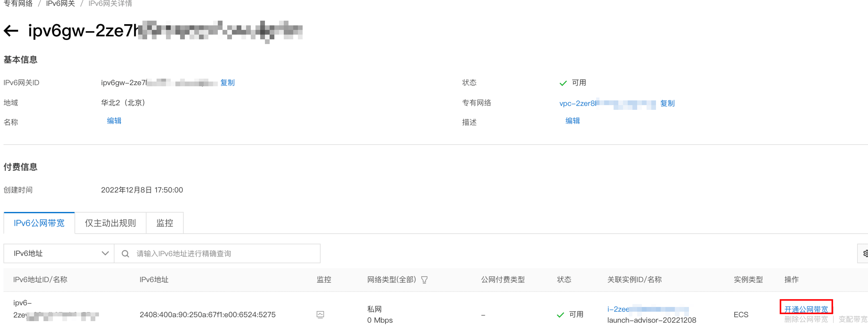Open the vpc-2zer8 VPC link
The height and width of the screenshot is (328, 868).
pos(577,103)
